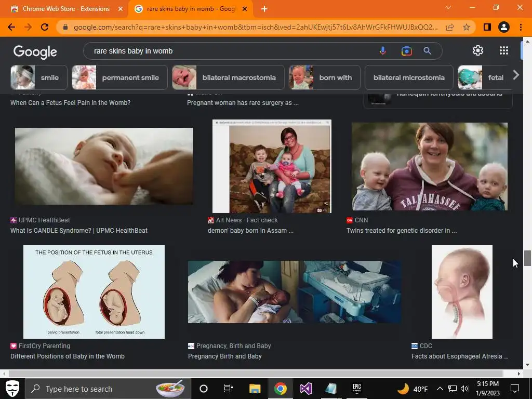Filter by born with chip

pyautogui.click(x=325, y=77)
